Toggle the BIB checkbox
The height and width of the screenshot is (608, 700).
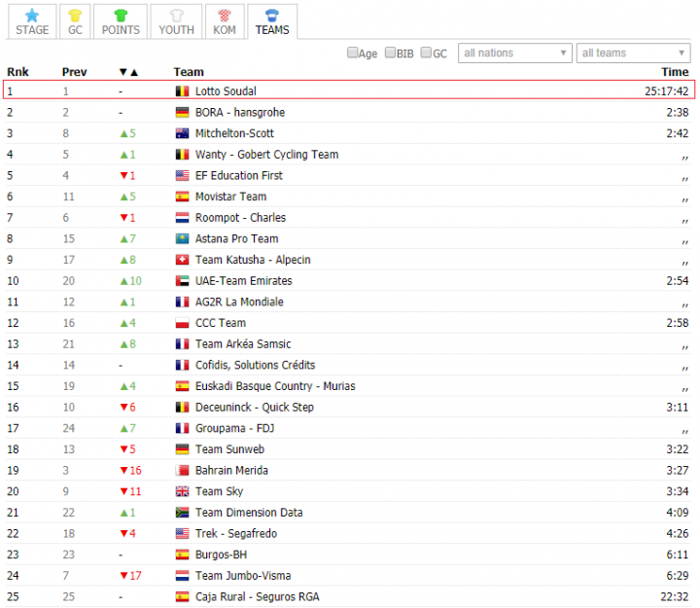(x=390, y=53)
